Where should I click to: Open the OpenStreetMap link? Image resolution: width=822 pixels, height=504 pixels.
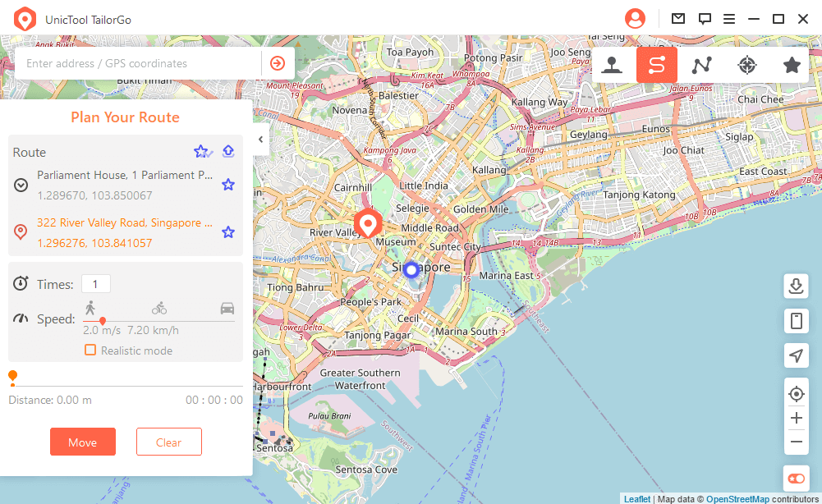click(x=737, y=499)
